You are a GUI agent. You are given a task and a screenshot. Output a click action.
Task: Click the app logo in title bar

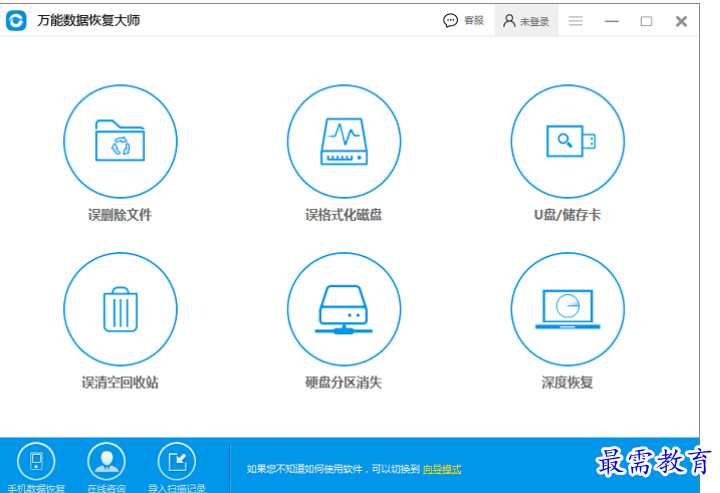pos(16,21)
